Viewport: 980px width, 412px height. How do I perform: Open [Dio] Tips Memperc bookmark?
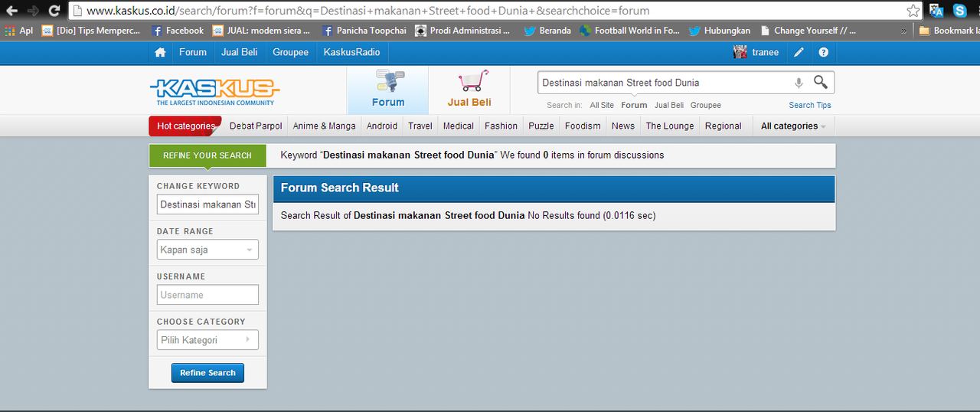pos(91,31)
